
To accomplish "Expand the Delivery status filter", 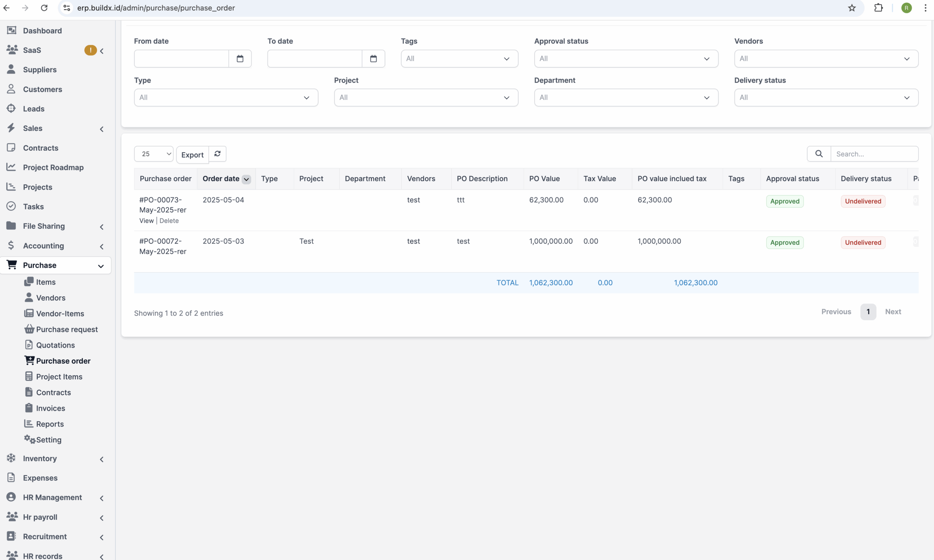I will 826,97.
